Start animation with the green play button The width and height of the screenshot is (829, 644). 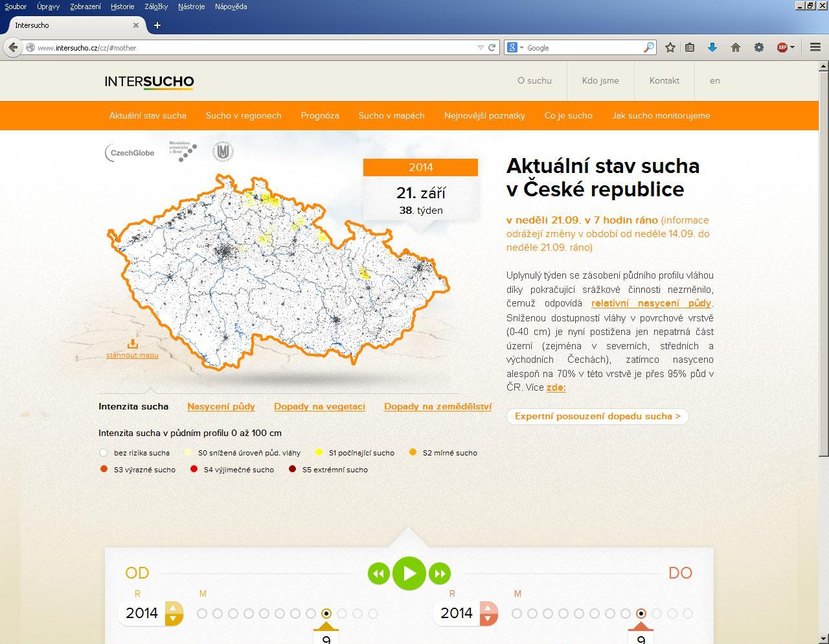click(409, 573)
